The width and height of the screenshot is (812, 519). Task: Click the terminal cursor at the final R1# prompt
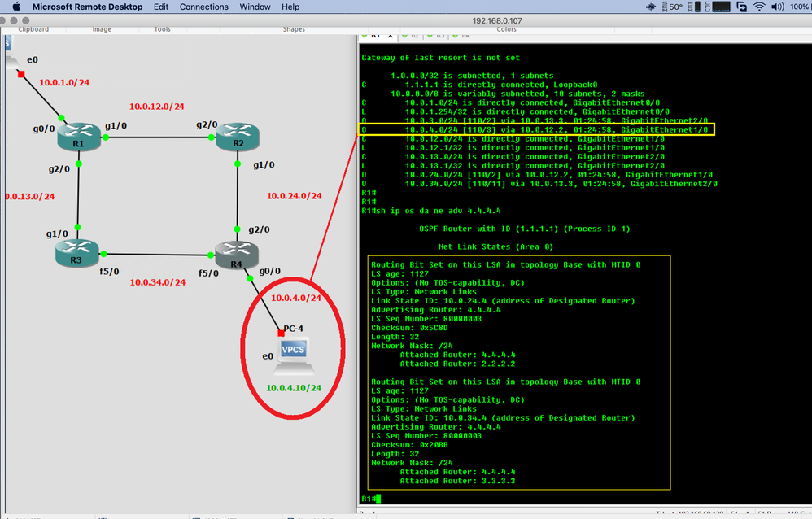[x=378, y=499]
